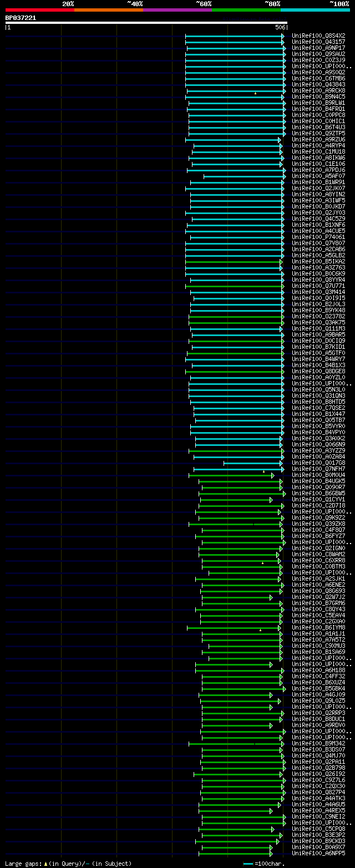Select the UniRef100_Q43843 label
Image resolution: width=355 pixels, height=868 pixels.
[x=318, y=84]
